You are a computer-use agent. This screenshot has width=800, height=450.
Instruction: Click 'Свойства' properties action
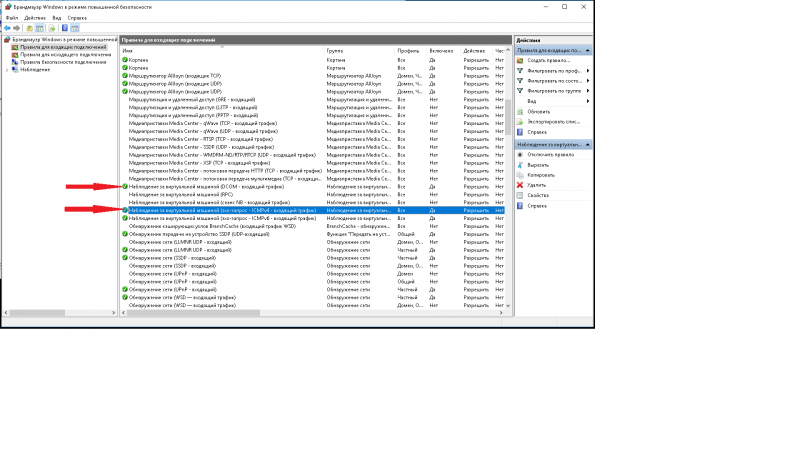pyautogui.click(x=539, y=195)
